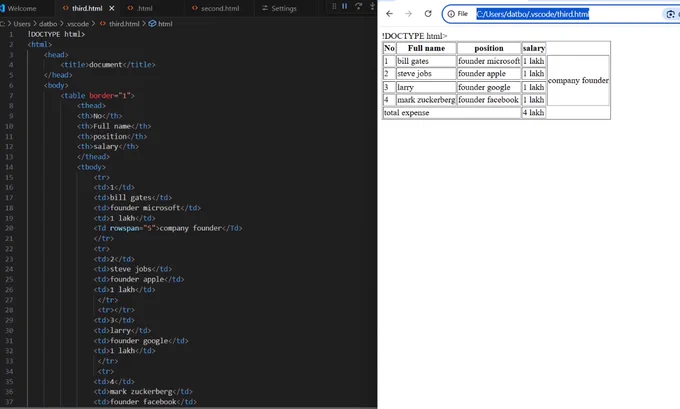Image resolution: width=680 pixels, height=409 pixels.
Task: Pause the debug session
Action: click(x=345, y=6)
